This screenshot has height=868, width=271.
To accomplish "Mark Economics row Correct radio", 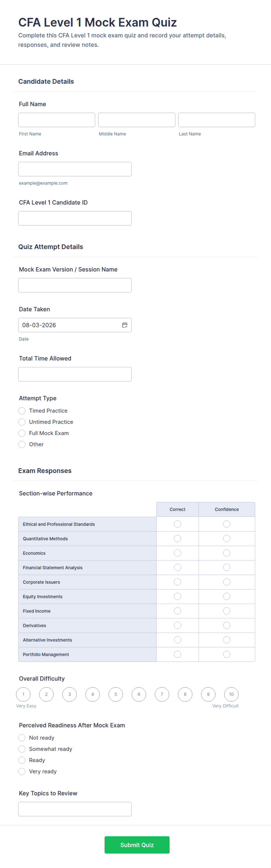I will pos(177,553).
